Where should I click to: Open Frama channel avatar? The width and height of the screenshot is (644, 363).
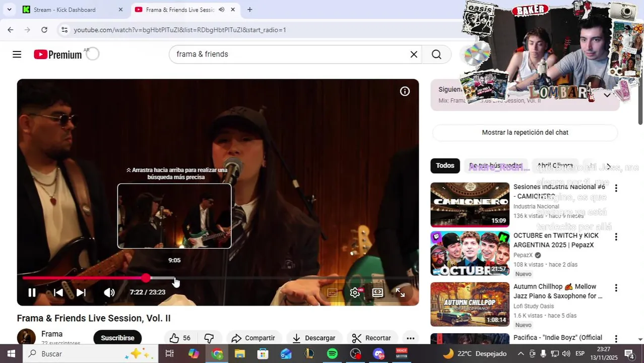[26, 337]
